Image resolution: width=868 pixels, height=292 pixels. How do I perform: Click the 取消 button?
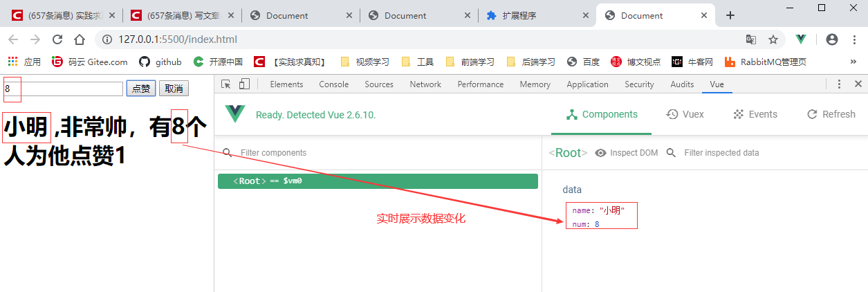coord(174,89)
